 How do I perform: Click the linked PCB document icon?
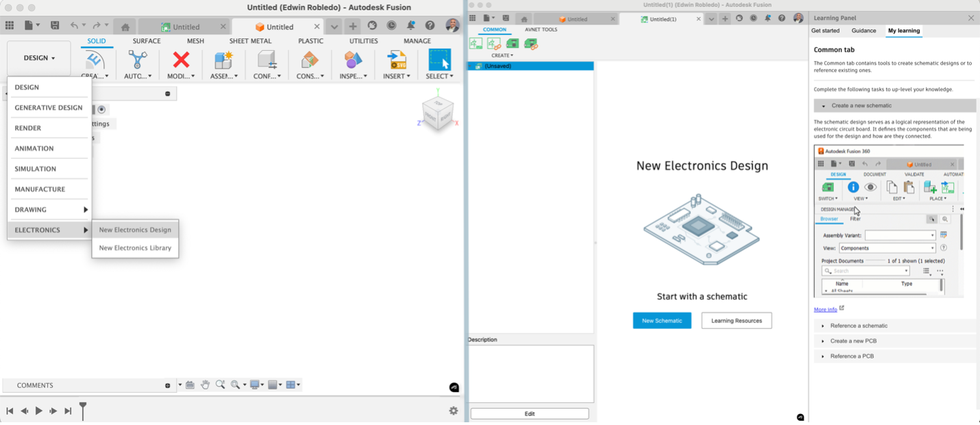532,42
